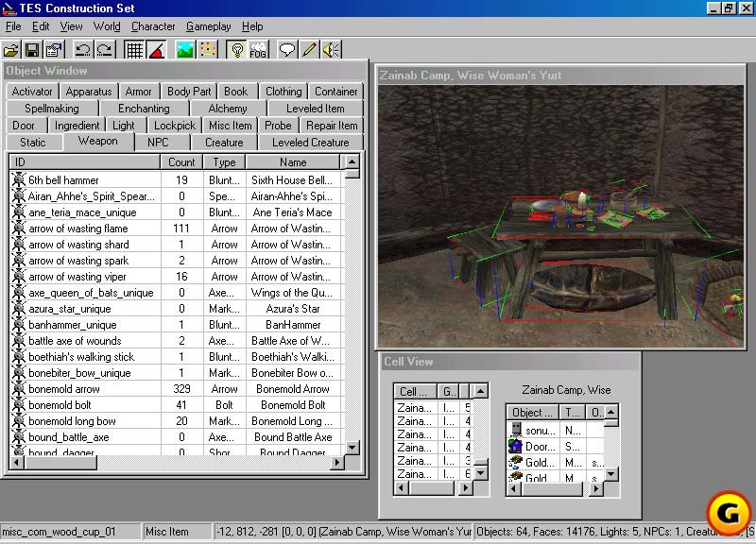The image size is (756, 544).
Task: Open the Help menu
Action: (252, 26)
